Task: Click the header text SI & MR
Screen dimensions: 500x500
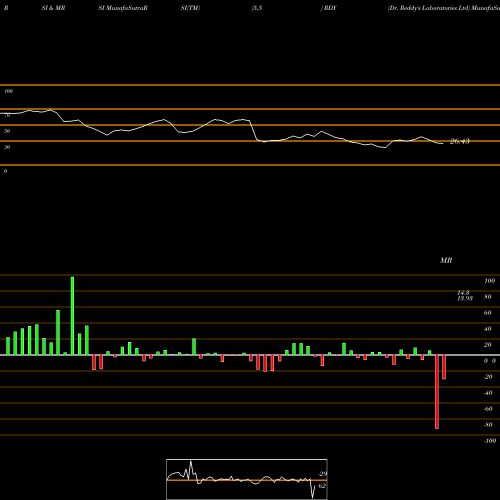Action: coord(53,8)
